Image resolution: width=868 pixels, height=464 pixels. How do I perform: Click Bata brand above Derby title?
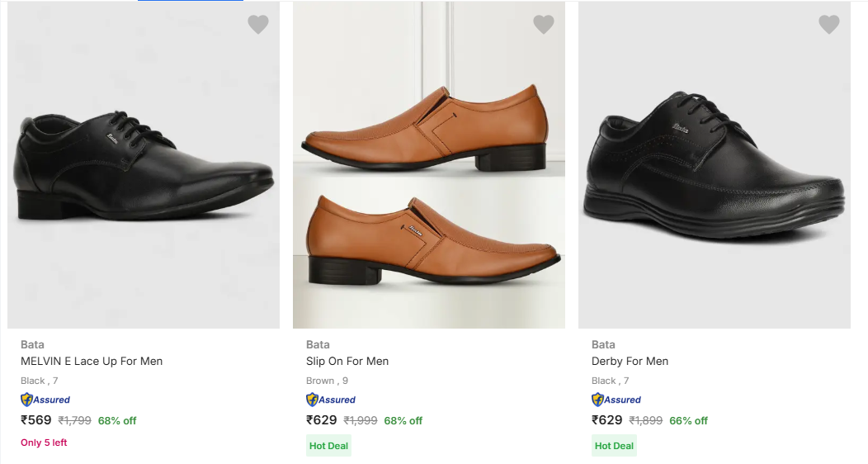603,344
